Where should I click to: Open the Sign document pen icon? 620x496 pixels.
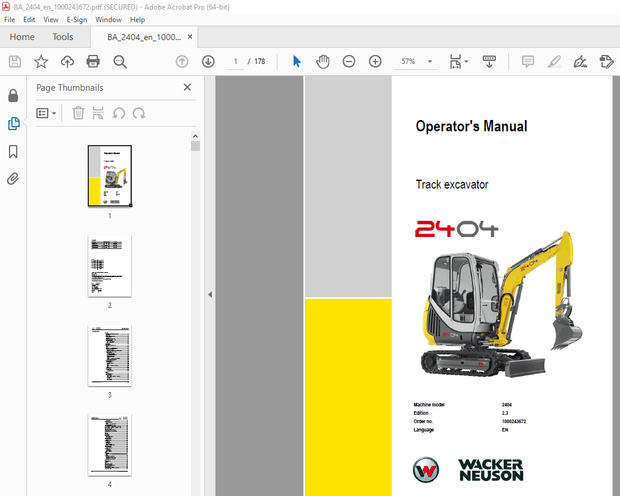point(580,62)
